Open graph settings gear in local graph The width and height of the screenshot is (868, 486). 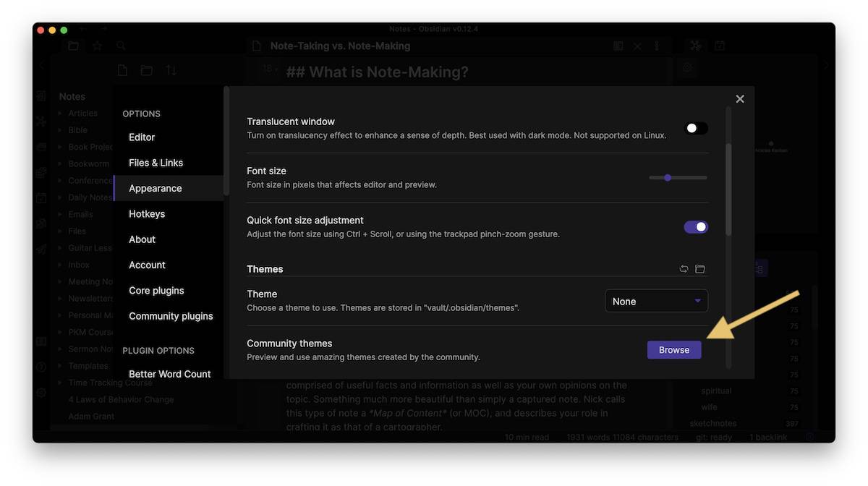688,67
